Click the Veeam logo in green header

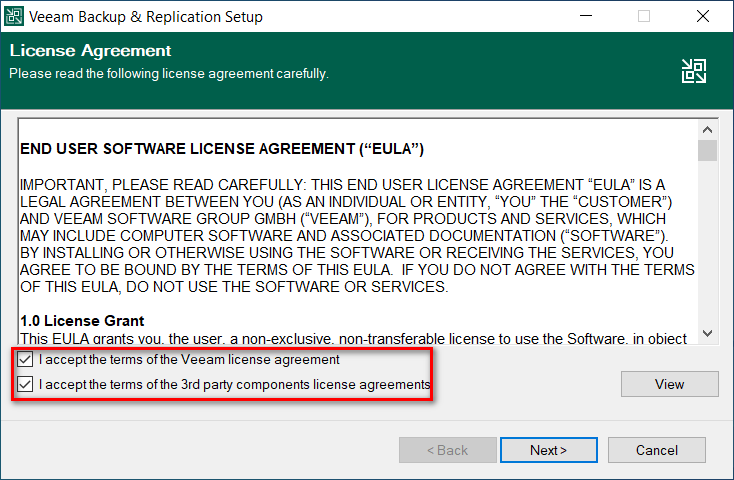pyautogui.click(x=694, y=71)
